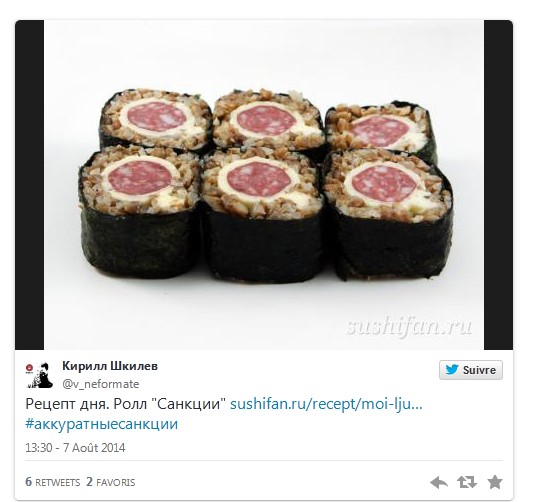This screenshot has height=502, width=538.
Task: Click the sushifan.ru watermark on the photo
Action: coord(409,326)
